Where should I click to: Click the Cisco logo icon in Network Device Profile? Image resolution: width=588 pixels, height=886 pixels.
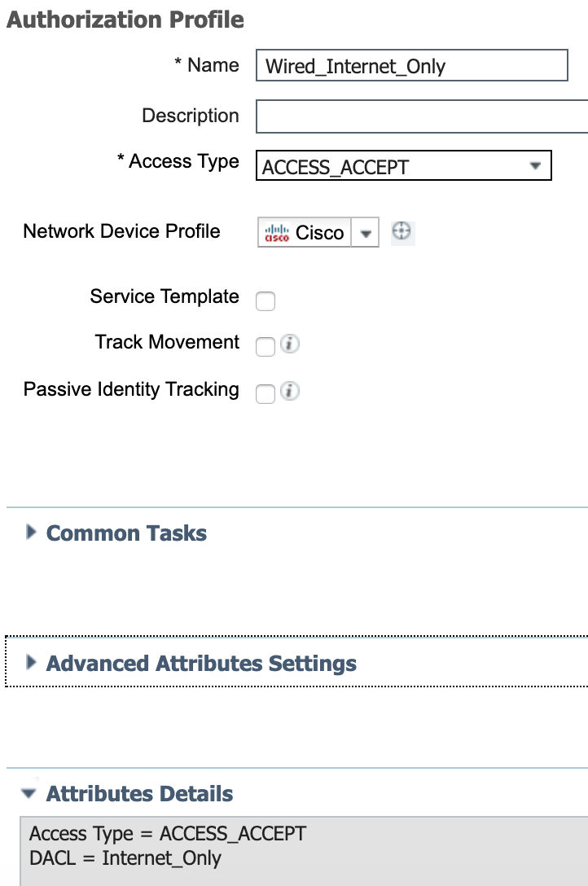point(277,233)
